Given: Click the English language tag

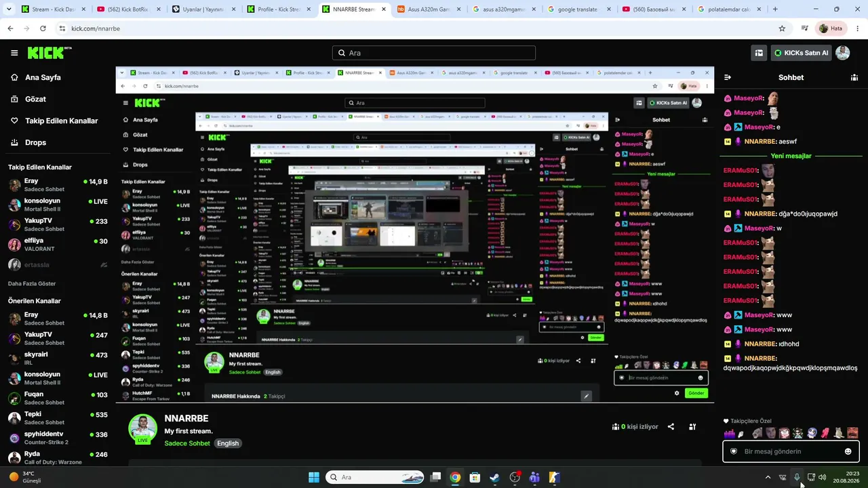Looking at the screenshot, I should (228, 443).
